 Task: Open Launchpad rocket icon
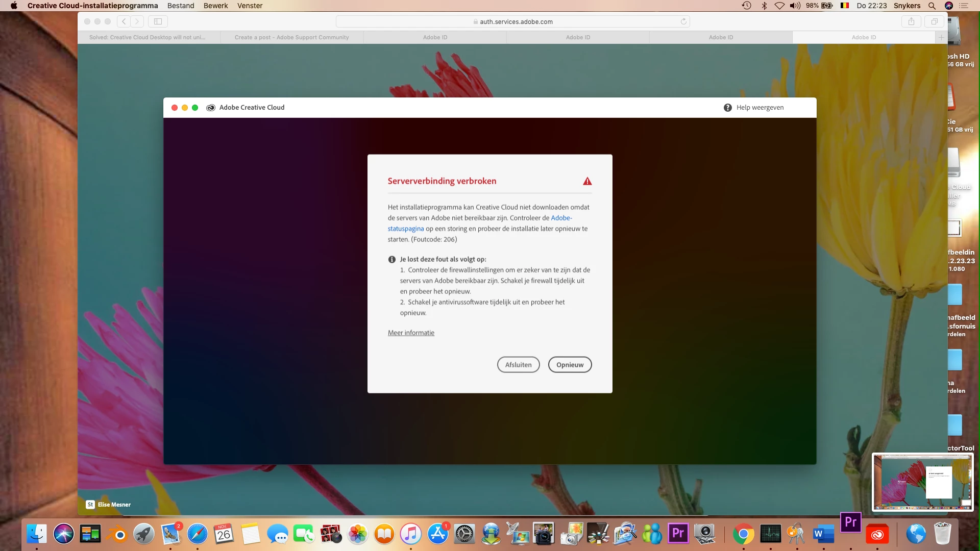coord(144,534)
